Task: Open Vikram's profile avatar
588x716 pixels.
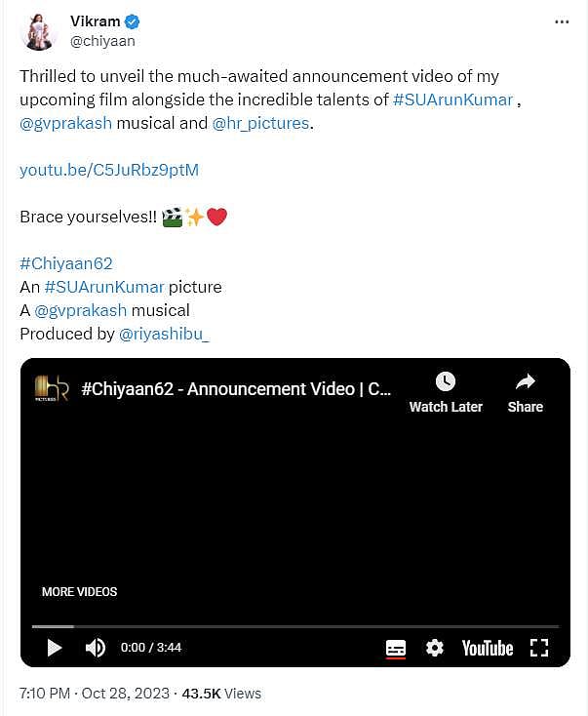Action: pos(38,31)
